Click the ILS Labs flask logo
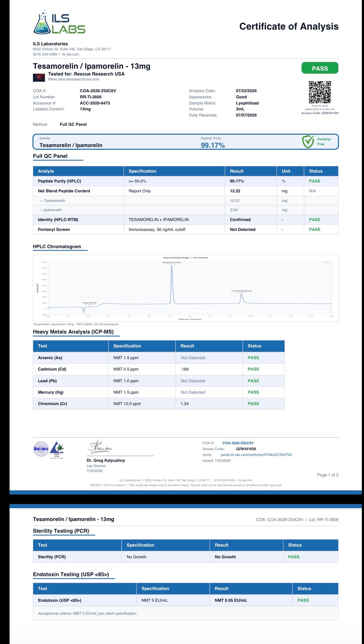This screenshot has width=364, height=644. point(59,23)
